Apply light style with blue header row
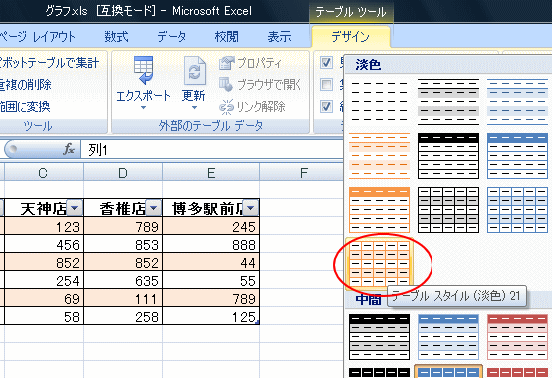 [x=517, y=156]
